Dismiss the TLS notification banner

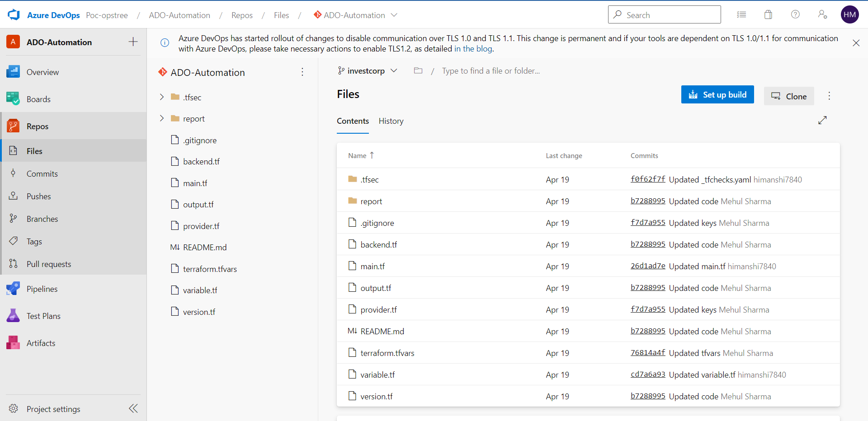tap(856, 43)
